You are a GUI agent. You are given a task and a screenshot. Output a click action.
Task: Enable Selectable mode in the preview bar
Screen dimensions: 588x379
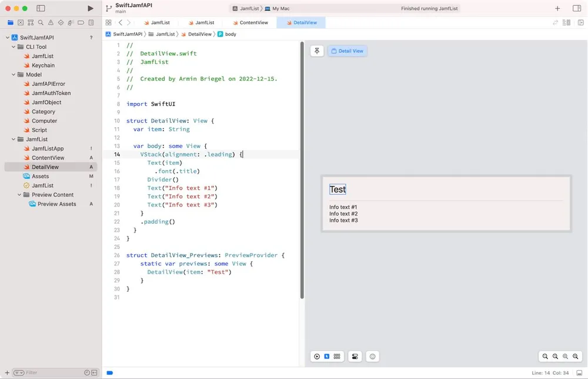click(327, 356)
